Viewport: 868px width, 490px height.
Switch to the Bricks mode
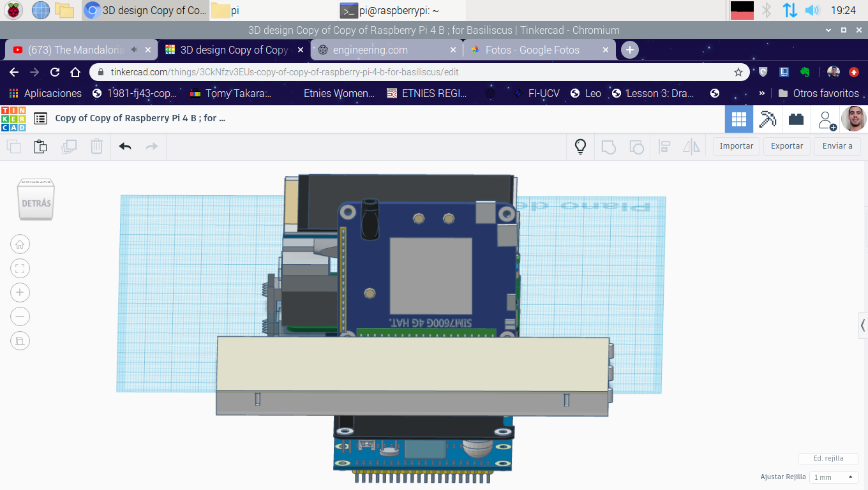(796, 119)
